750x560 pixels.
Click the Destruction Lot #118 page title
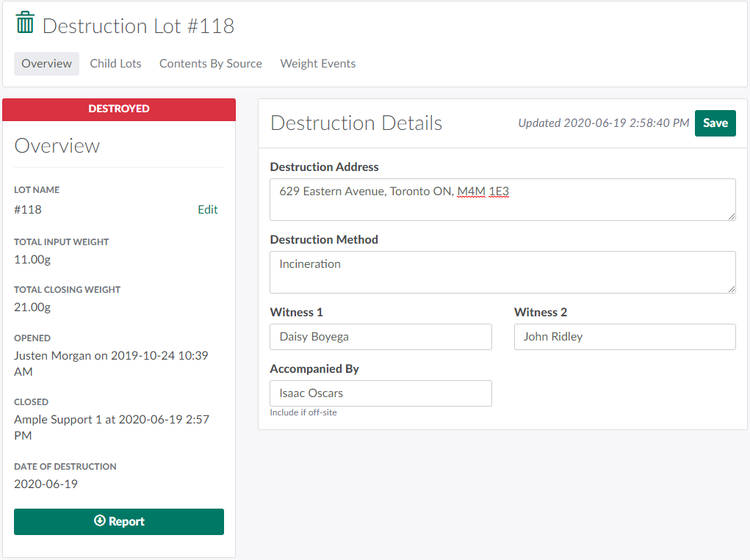click(x=138, y=26)
